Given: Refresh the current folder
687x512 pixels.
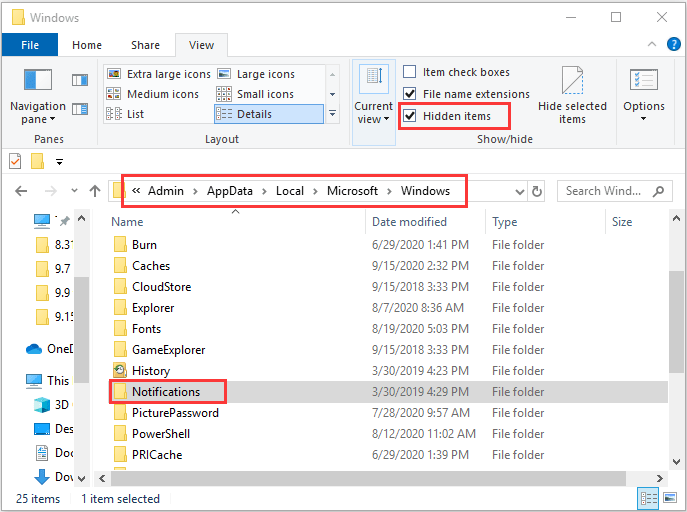Looking at the screenshot, I should pos(537,191).
